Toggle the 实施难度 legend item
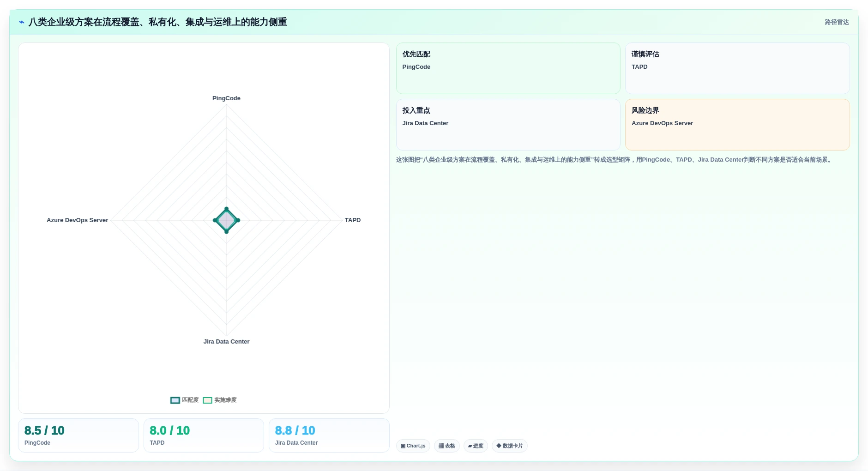The image size is (868, 471). coord(219,400)
